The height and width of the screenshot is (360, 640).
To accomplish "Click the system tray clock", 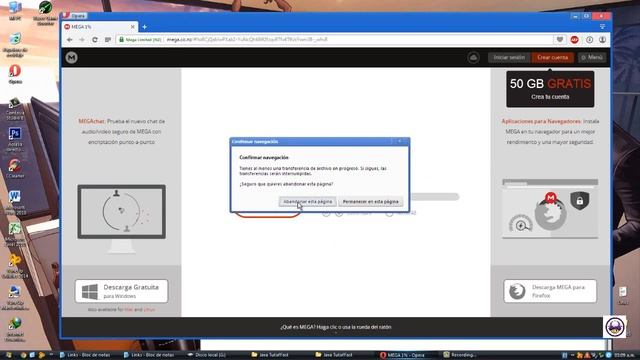I will [624, 355].
